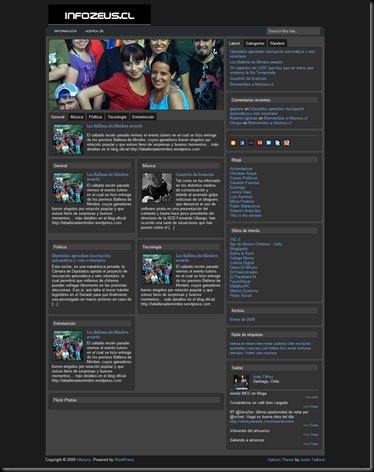Open Cuestión de licencias post title in Música
The image size is (374, 472).
pos(195,174)
